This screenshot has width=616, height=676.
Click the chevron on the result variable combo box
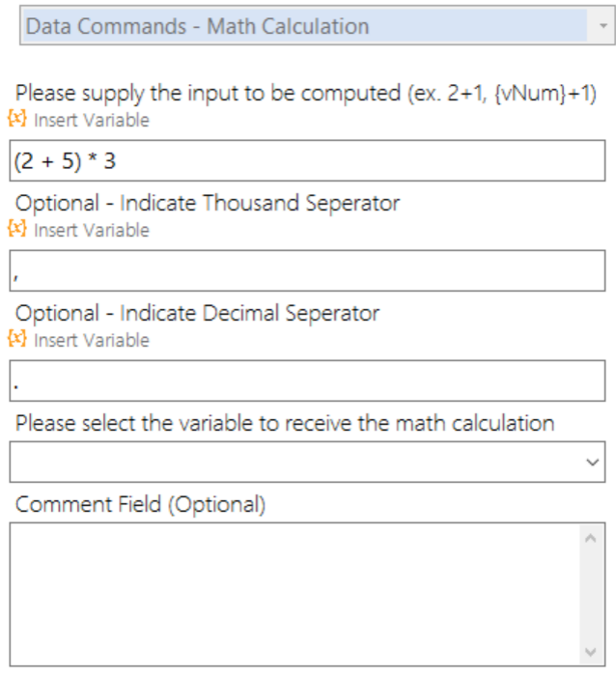593,463
